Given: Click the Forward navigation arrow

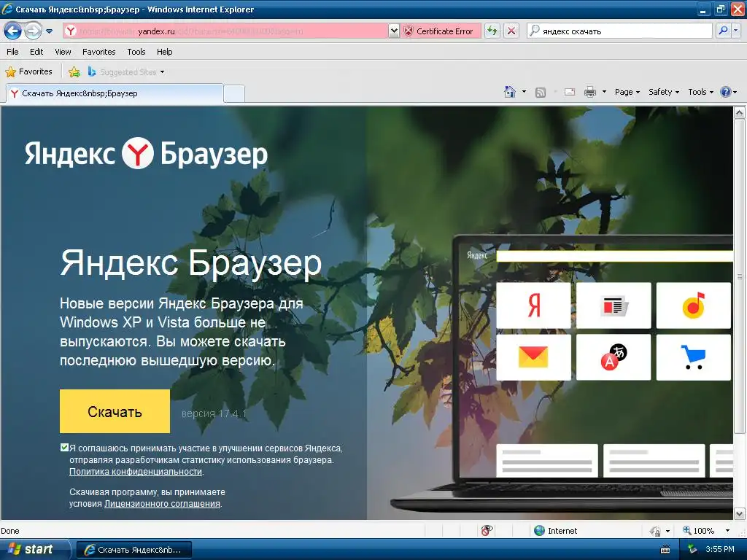Looking at the screenshot, I should pos(32,31).
